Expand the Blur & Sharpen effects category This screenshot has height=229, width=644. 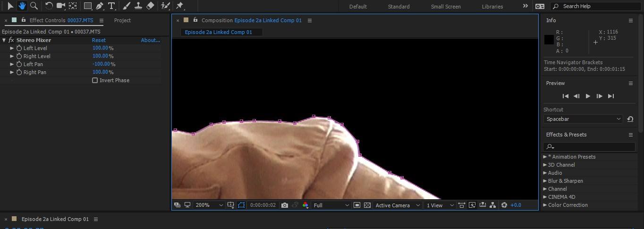point(545,181)
